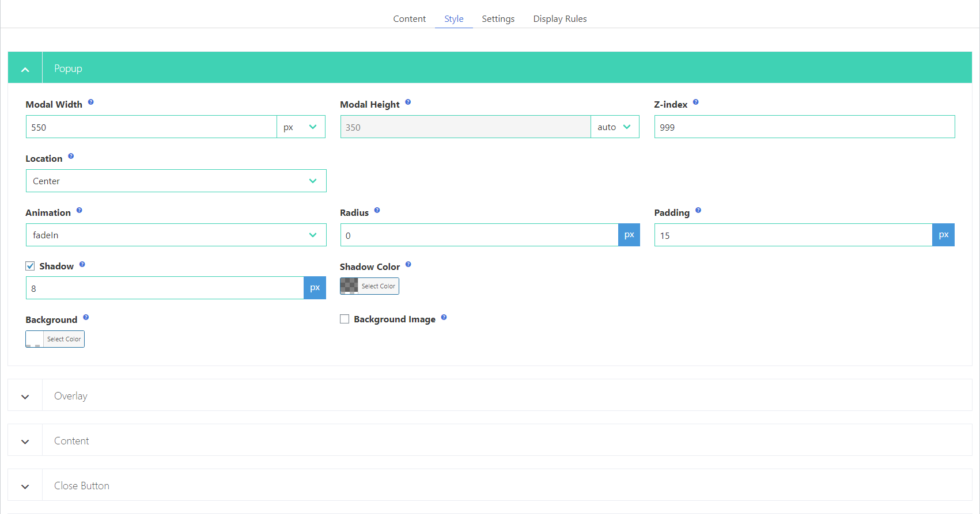Collapse the Popup section
Image resolution: width=980 pixels, height=514 pixels.
(x=25, y=69)
